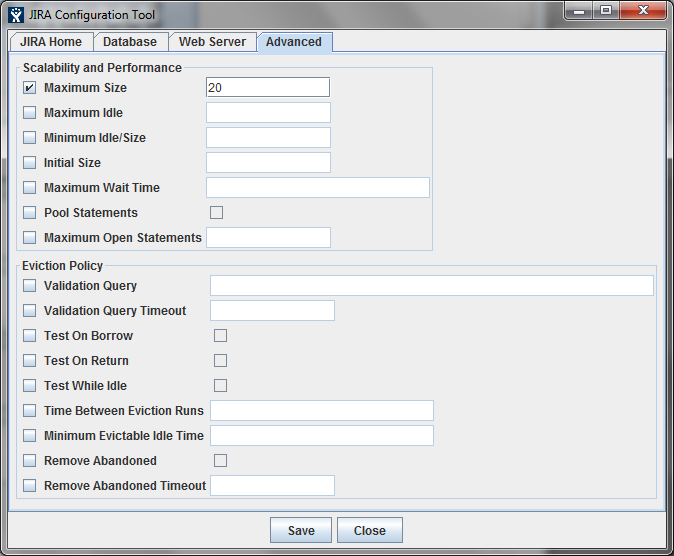674x556 pixels.
Task: Tick the Initial Size checkbox
Action: pyautogui.click(x=29, y=163)
